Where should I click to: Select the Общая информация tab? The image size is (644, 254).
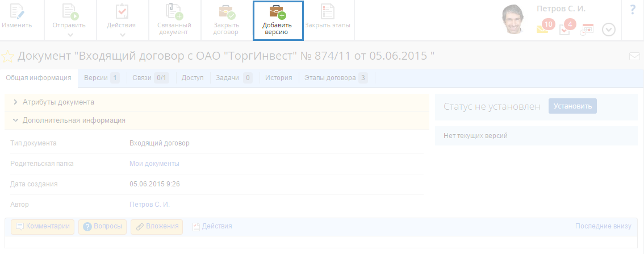tap(39, 78)
